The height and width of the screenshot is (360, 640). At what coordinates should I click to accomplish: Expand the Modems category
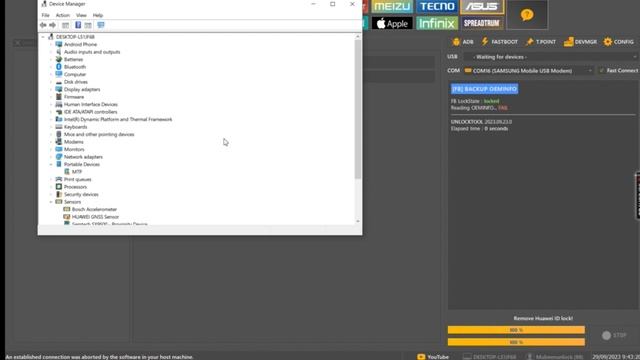click(51, 142)
